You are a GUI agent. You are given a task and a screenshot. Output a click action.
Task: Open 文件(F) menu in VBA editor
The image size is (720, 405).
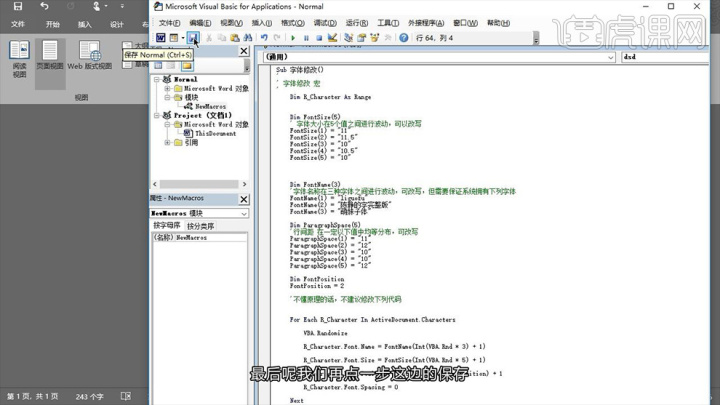pyautogui.click(x=169, y=23)
